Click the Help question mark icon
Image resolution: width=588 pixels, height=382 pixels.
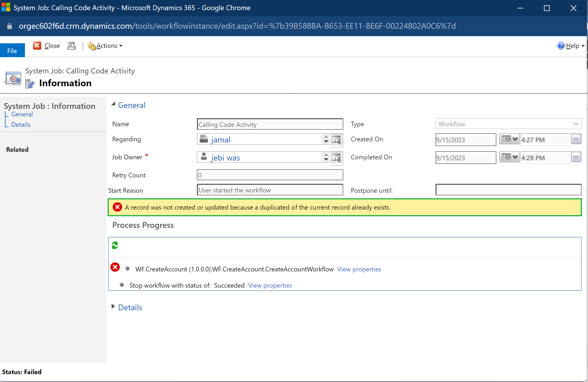[x=561, y=46]
